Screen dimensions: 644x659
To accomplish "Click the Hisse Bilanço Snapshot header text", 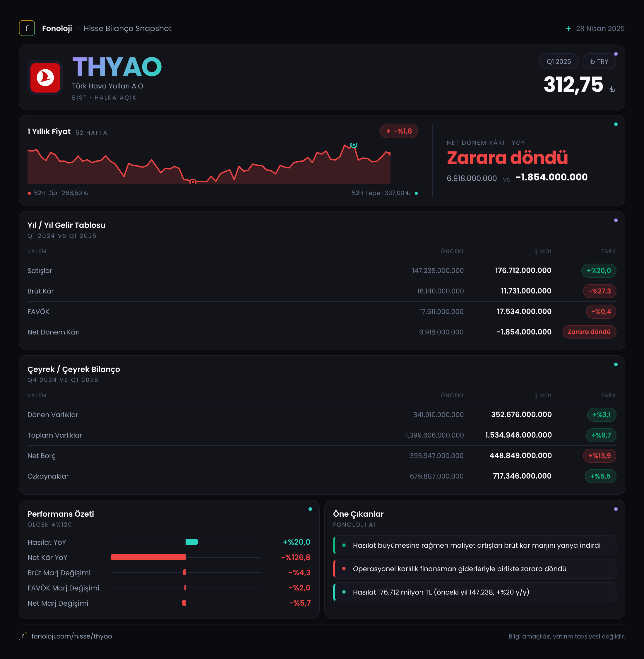I will [128, 28].
